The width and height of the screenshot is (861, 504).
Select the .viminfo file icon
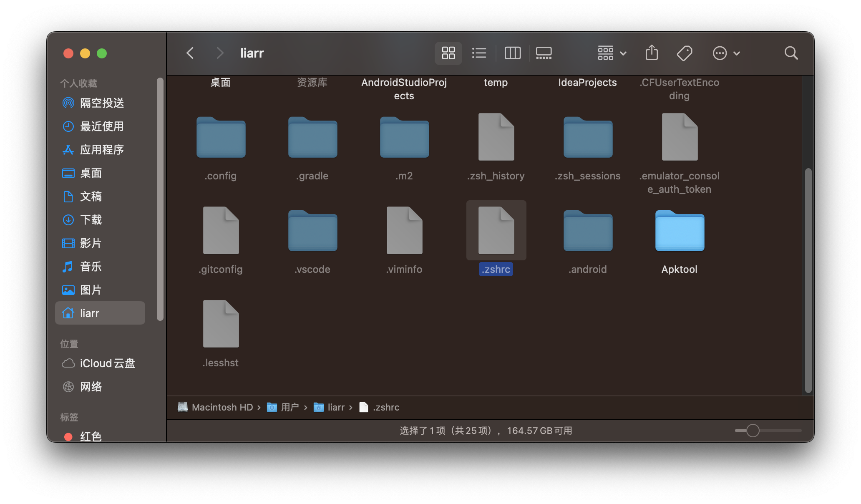coord(404,230)
